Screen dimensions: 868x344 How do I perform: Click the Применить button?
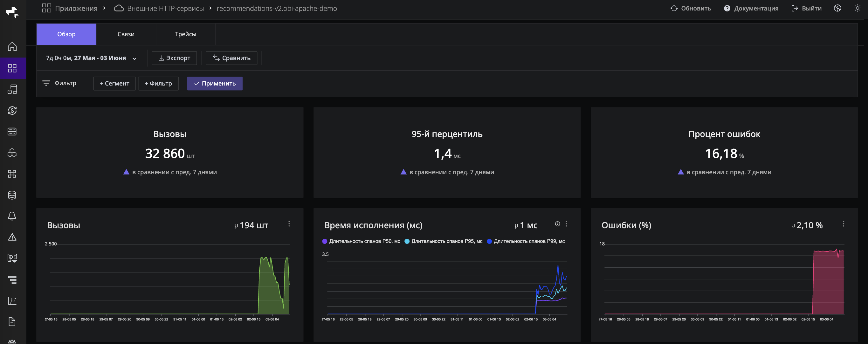tap(215, 83)
